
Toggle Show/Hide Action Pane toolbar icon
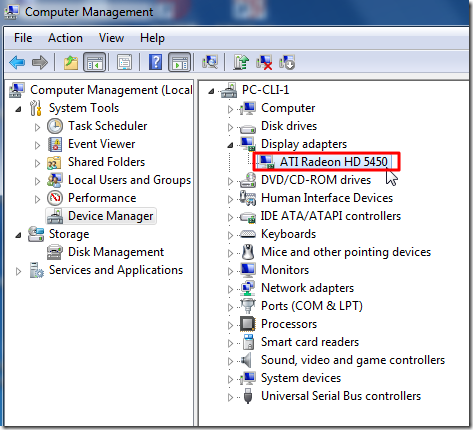click(x=180, y=62)
